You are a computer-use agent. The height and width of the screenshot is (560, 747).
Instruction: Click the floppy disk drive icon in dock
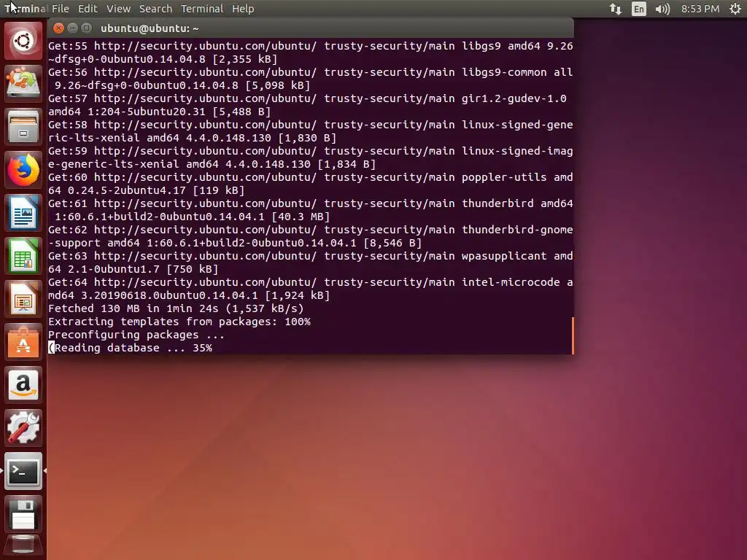point(23,514)
